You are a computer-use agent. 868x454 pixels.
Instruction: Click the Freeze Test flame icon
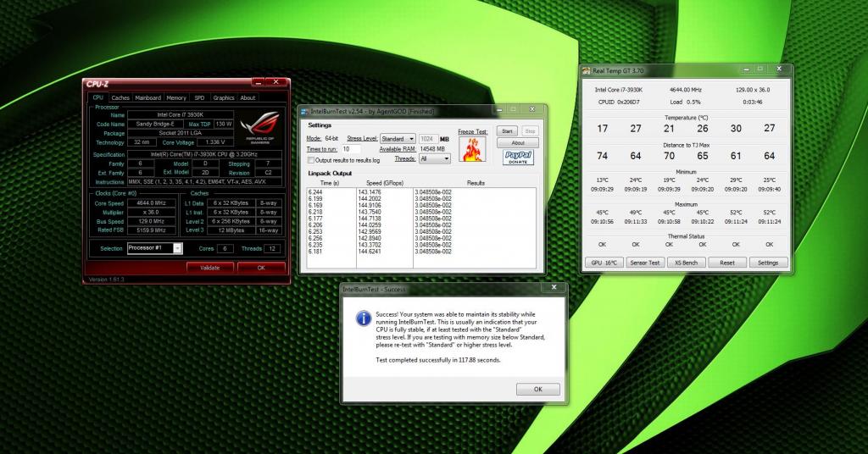(x=472, y=149)
